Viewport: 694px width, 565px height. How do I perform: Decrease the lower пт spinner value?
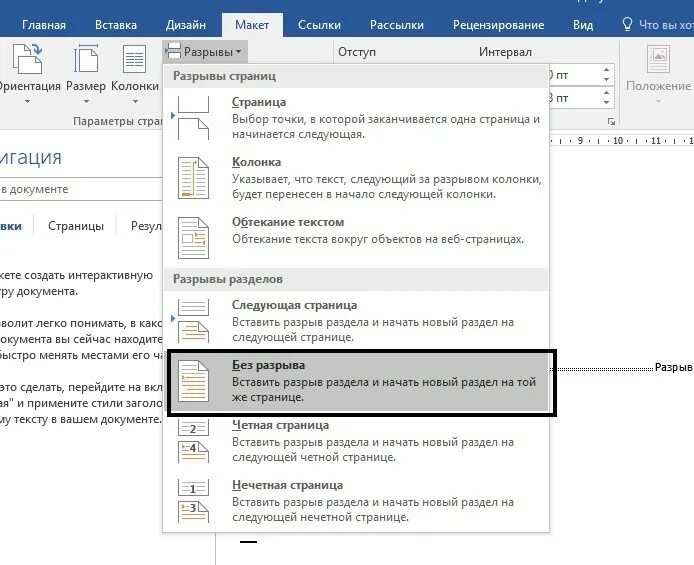(606, 103)
